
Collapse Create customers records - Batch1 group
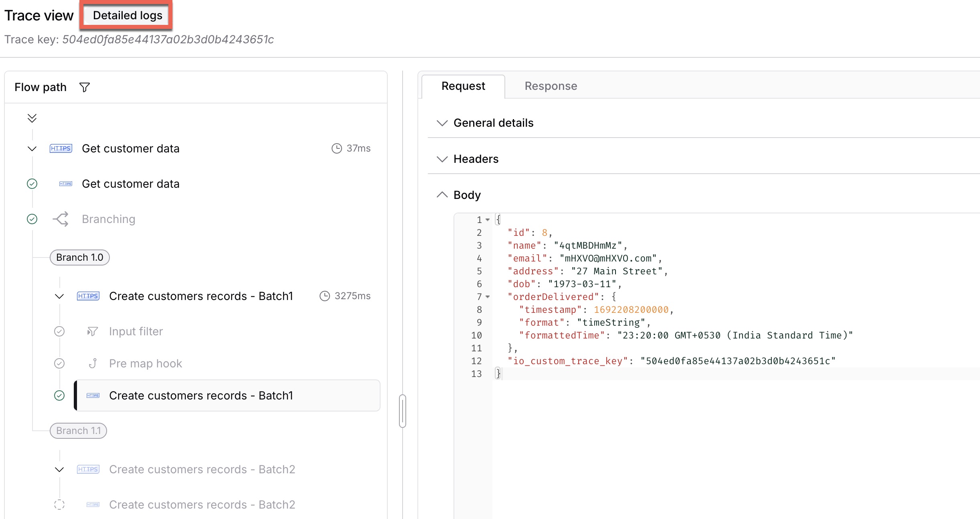59,296
